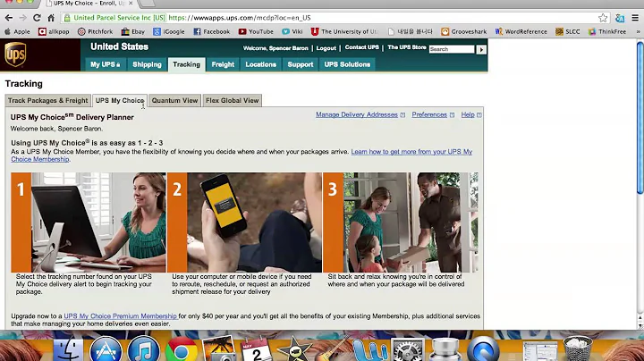Select the Tracking navigation tab

tap(186, 64)
